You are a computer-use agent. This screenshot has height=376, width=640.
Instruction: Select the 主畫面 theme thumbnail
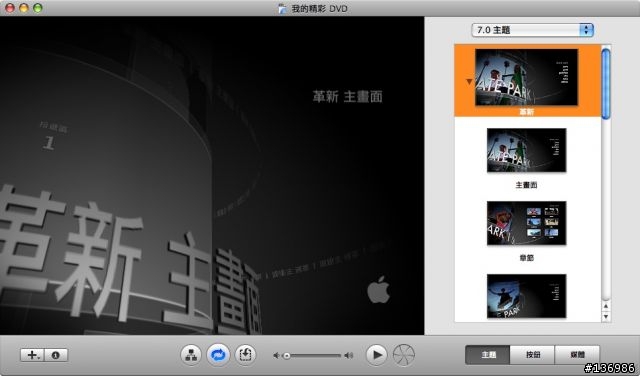point(527,150)
